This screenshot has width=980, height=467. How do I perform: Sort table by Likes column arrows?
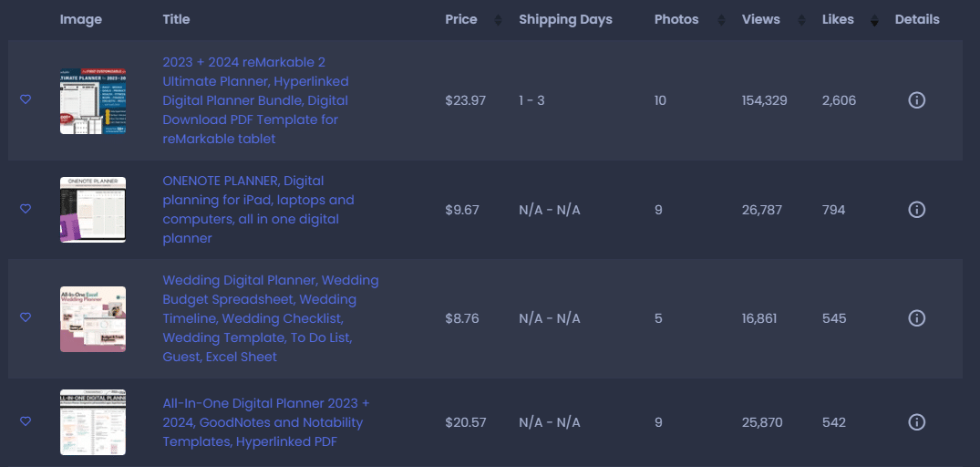(874, 20)
